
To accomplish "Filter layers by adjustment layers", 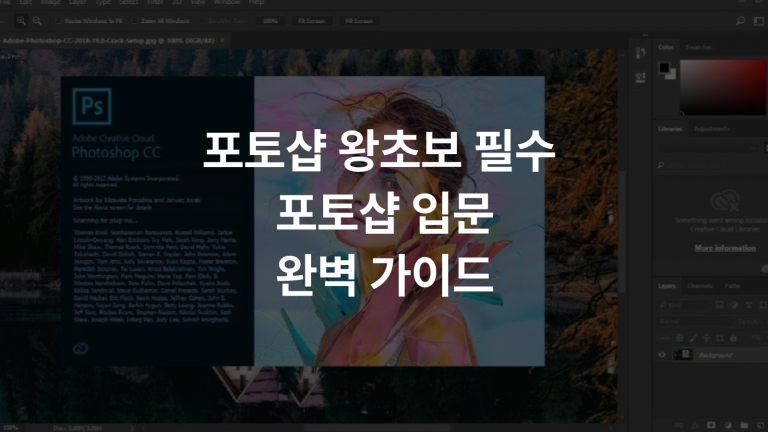I will point(734,305).
